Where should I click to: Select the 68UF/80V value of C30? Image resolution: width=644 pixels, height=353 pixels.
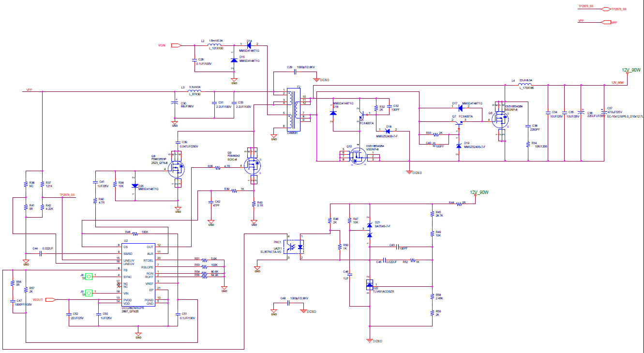pyautogui.click(x=187, y=106)
